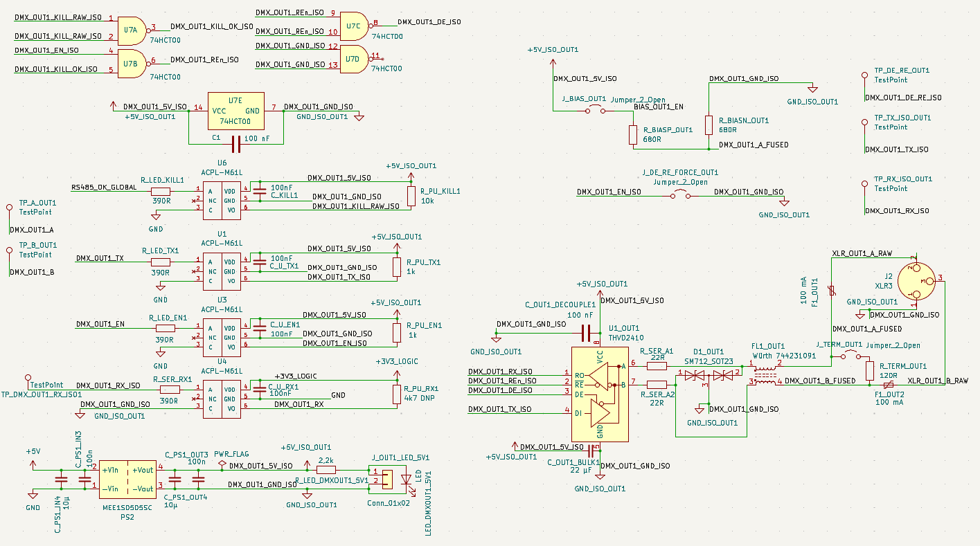The height and width of the screenshot is (546, 980).
Task: Click pull-up resistor R_PU_EN1
Action: click(397, 333)
